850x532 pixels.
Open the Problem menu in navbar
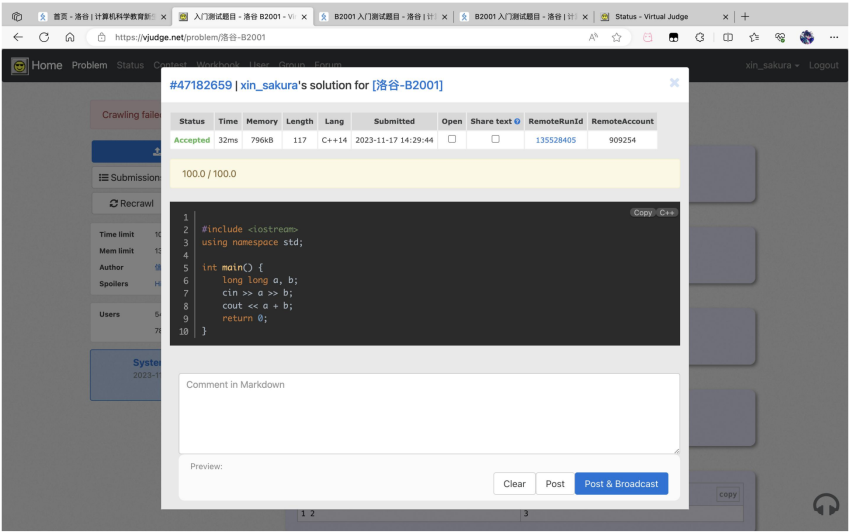point(89,66)
